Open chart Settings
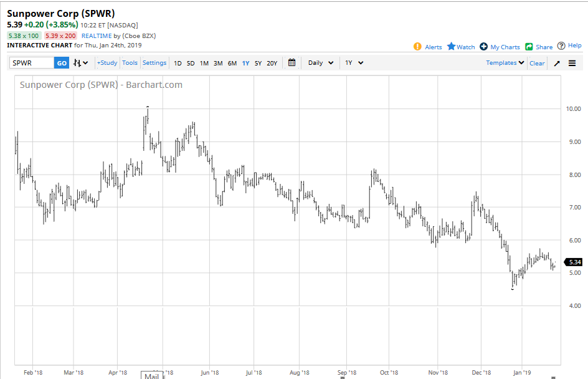 click(154, 63)
